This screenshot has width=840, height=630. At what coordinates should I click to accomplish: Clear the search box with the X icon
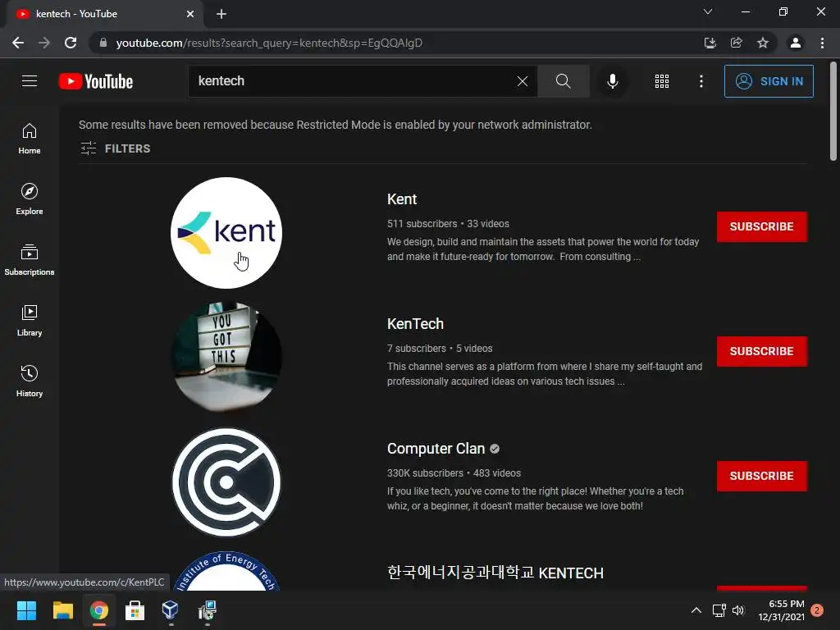pos(523,81)
